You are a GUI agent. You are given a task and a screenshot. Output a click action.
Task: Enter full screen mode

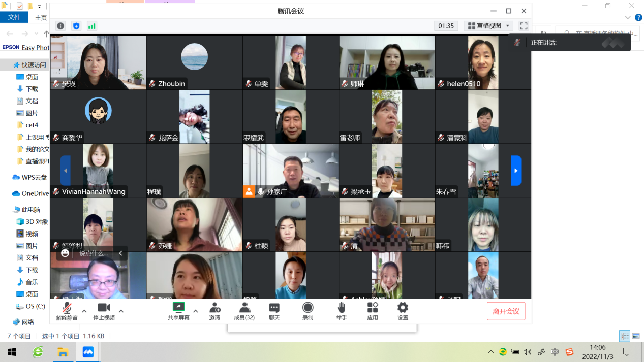(524, 26)
